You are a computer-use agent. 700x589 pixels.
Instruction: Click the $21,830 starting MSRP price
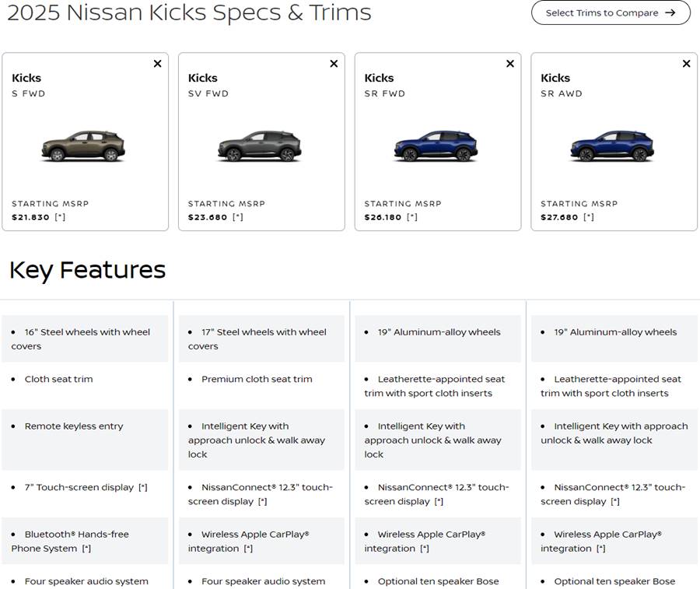pos(30,217)
